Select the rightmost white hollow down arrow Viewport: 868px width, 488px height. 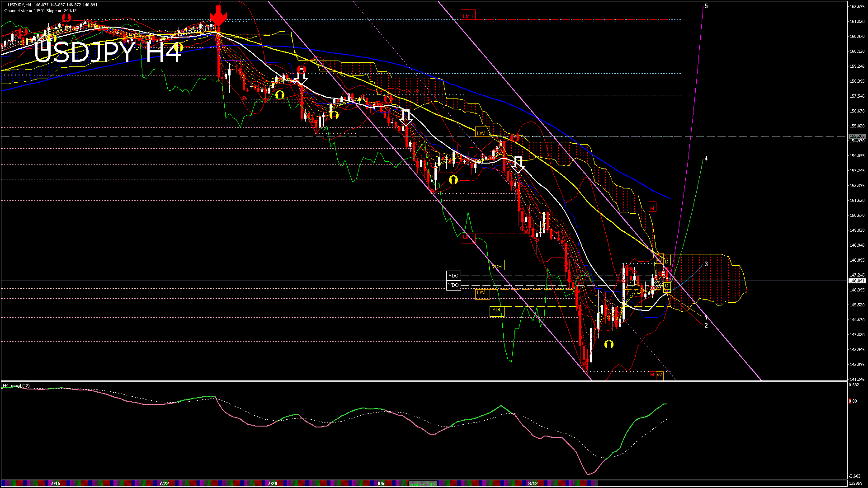[518, 164]
